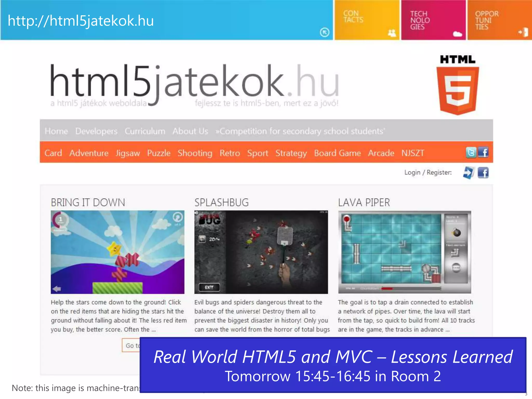This screenshot has height=399, width=532.
Task: Click the people icon on Contacts tile
Action: coord(392,33)
